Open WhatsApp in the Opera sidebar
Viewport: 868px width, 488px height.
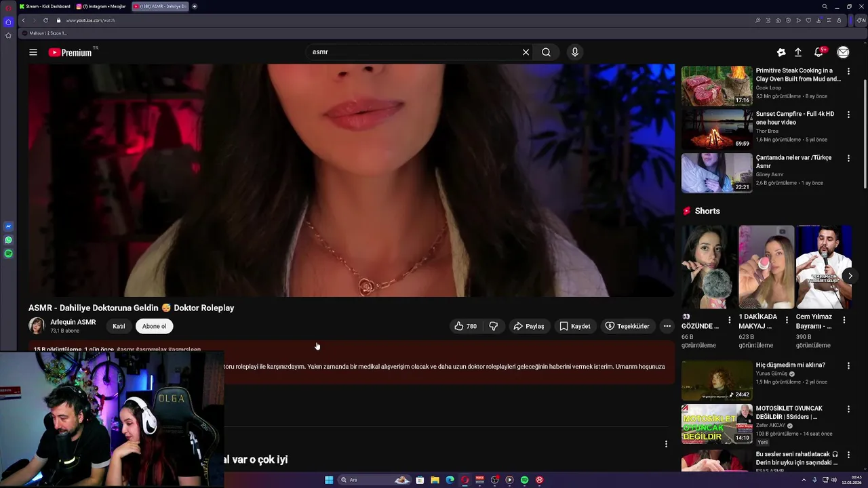coord(8,240)
